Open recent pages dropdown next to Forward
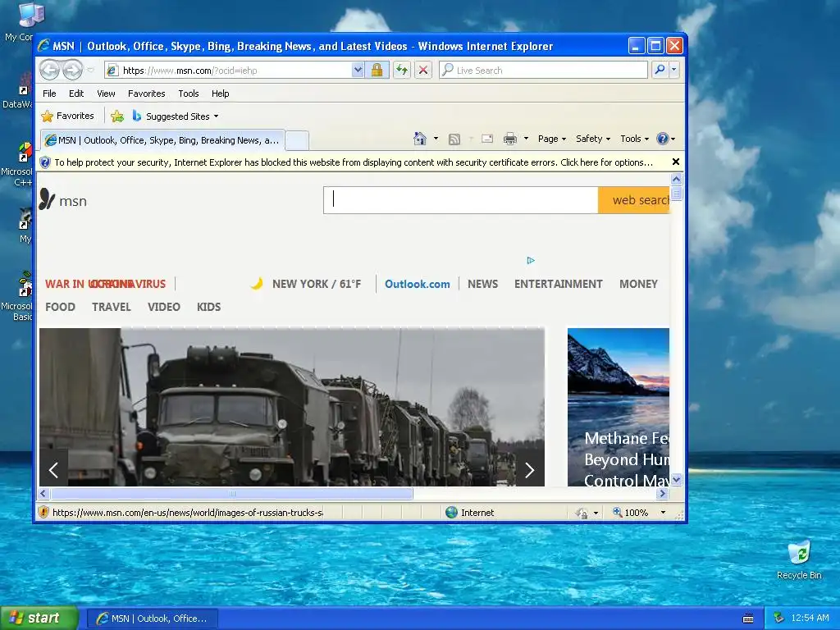Viewport: 840px width, 630px height. (90, 71)
